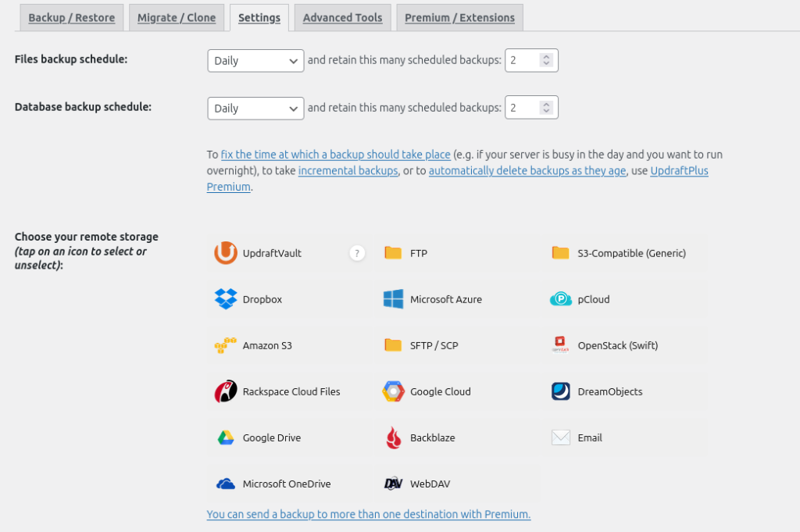Screen dimensions: 800x532
Task: Switch to the Backup / Restore tab
Action: coord(71,17)
